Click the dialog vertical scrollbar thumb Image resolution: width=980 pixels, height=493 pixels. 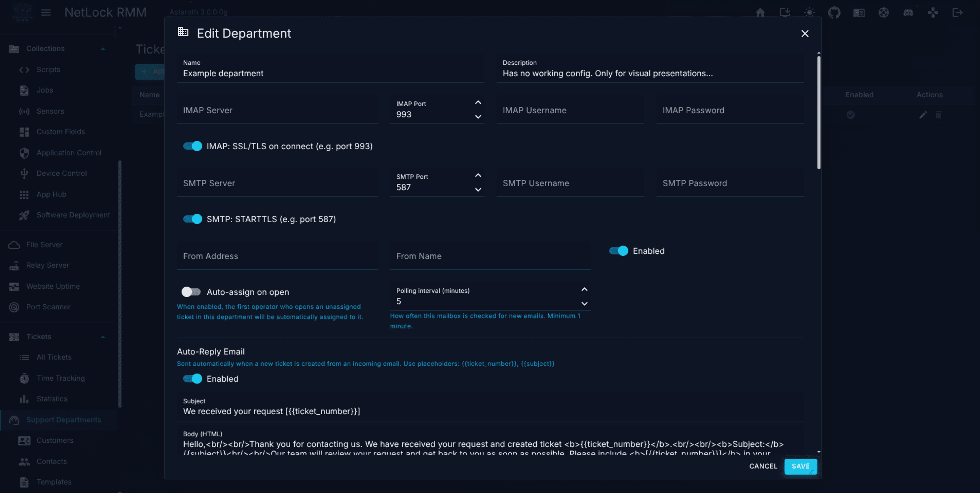pyautogui.click(x=819, y=112)
